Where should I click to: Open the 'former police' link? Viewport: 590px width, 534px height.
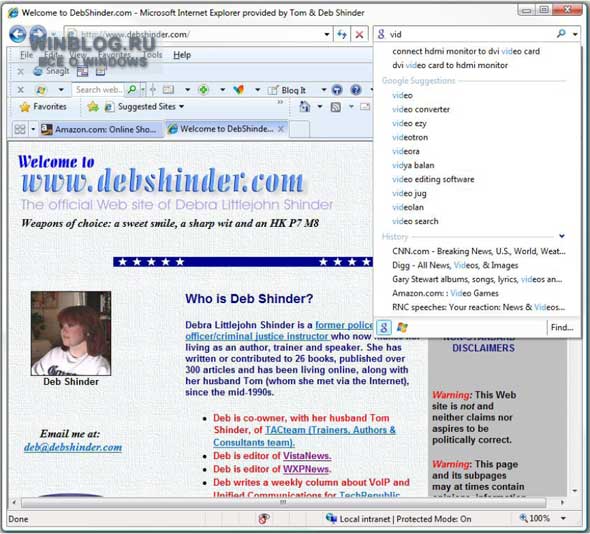(x=344, y=325)
